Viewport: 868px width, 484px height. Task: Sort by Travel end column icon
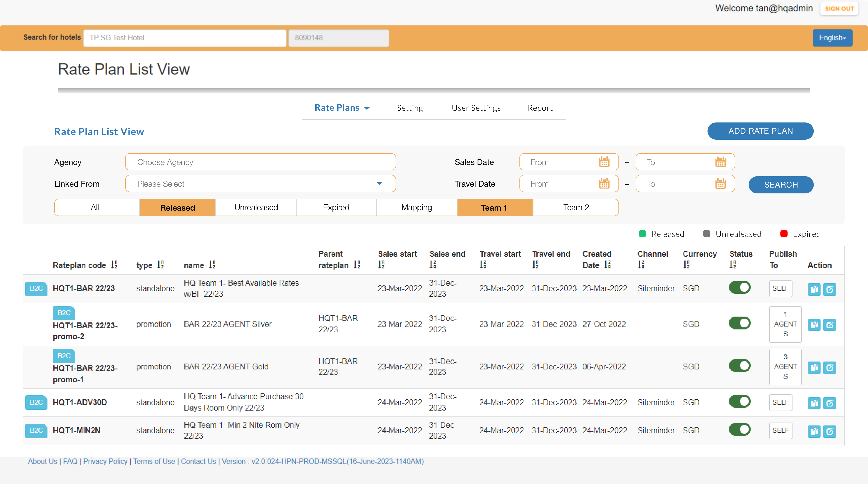(x=535, y=265)
